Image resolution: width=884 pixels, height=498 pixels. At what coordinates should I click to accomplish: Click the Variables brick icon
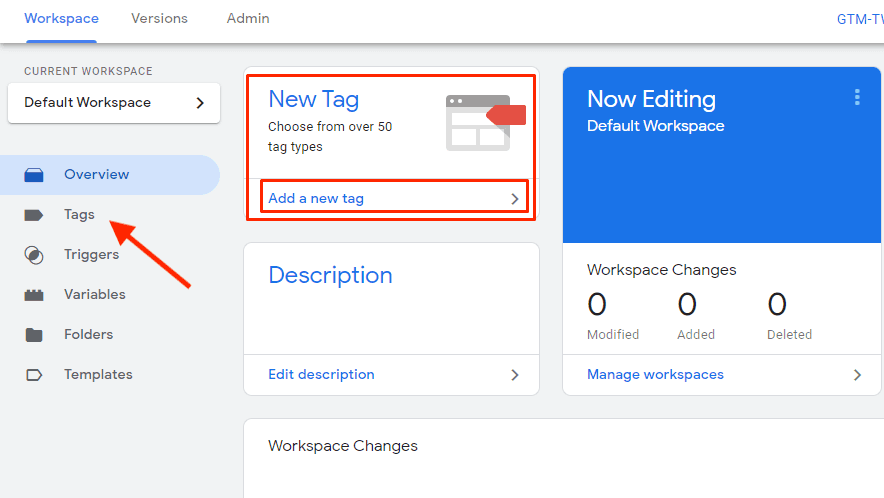click(x=34, y=295)
